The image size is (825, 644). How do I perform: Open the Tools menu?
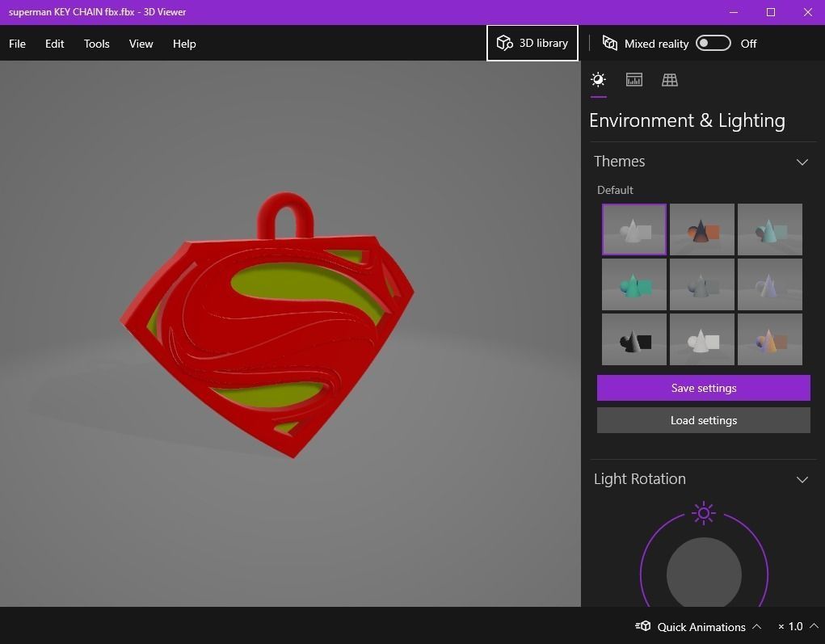click(97, 44)
